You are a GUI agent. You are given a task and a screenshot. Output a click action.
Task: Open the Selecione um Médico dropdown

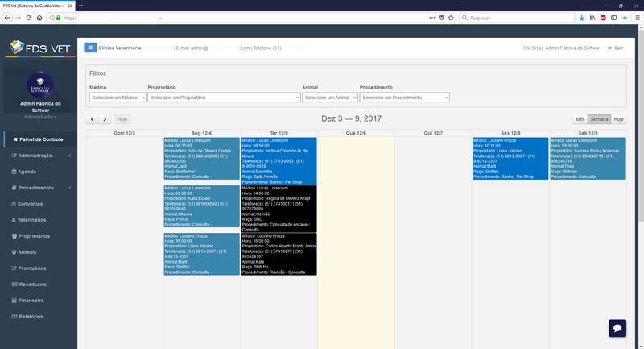pos(118,98)
